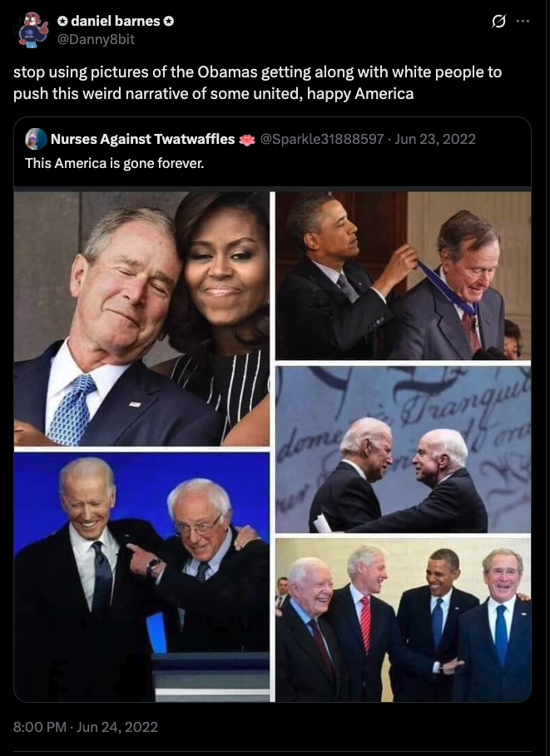Open the daniel barnes profile avatar
The height and width of the screenshot is (756, 550).
pos(33,29)
